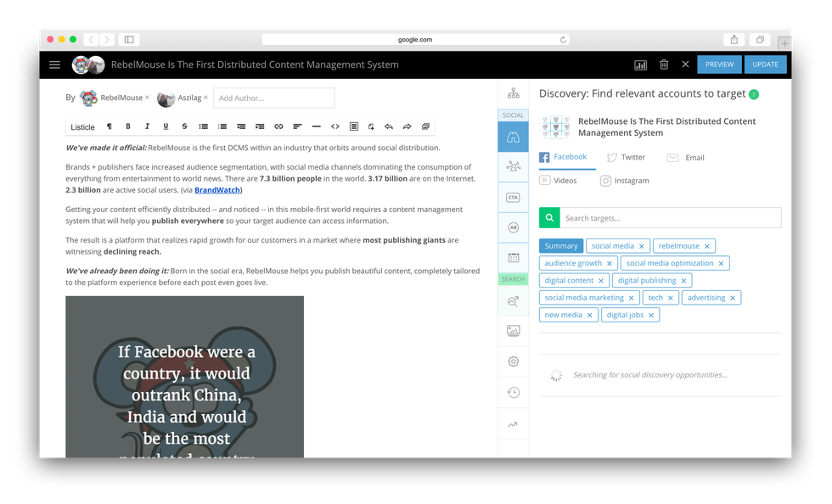This screenshot has height=504, width=832.
Task: Open the revision history clock icon
Action: tap(513, 392)
